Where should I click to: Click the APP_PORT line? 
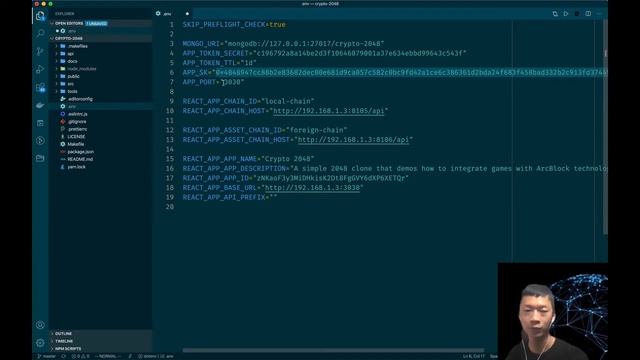pyautogui.click(x=213, y=82)
